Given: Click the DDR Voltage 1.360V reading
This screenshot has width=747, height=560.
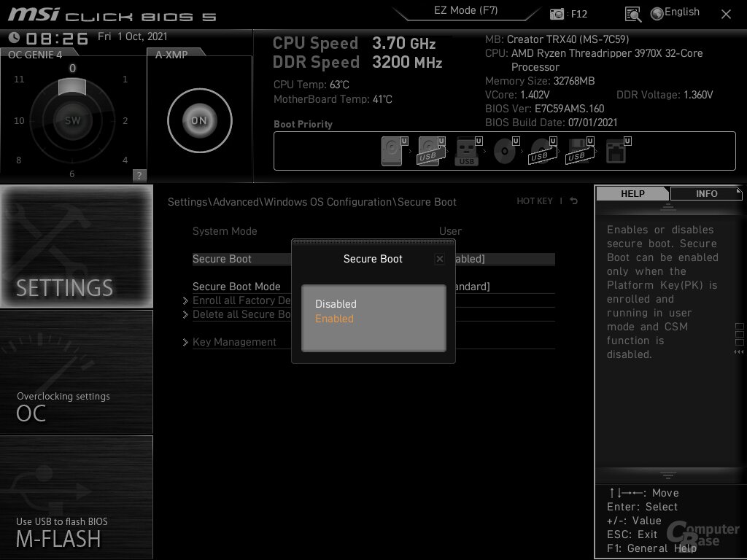Looking at the screenshot, I should (665, 95).
